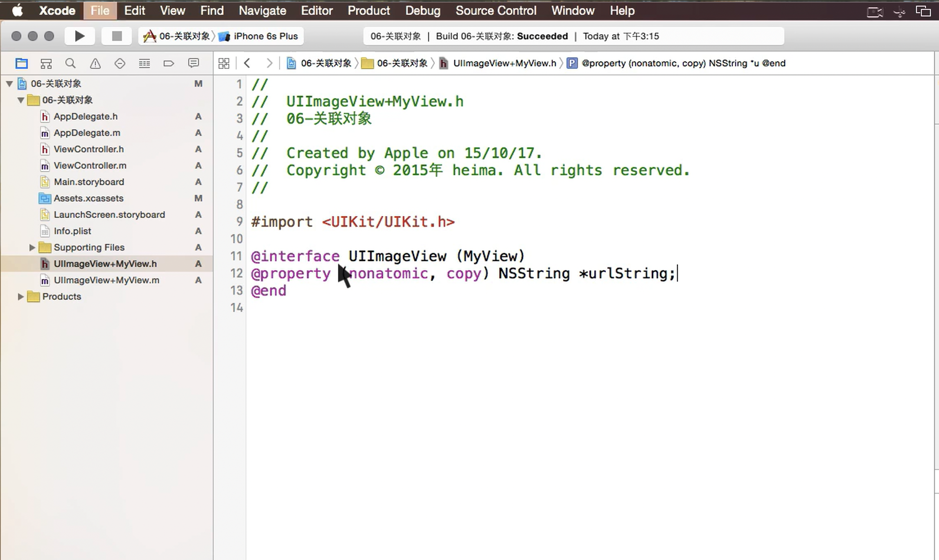
Task: Click UIImageView+MyView.h in jump bar
Action: coord(504,63)
